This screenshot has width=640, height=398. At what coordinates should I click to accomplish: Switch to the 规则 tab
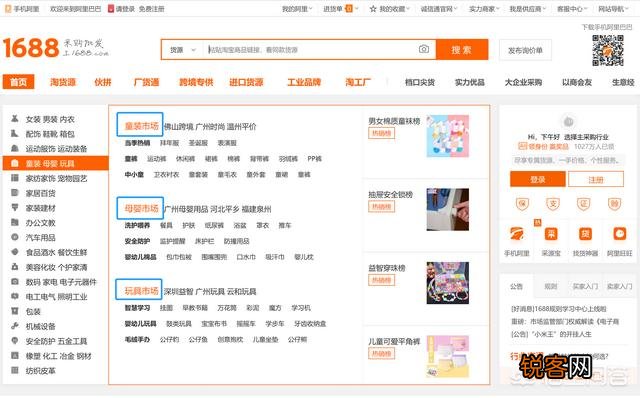click(x=551, y=286)
